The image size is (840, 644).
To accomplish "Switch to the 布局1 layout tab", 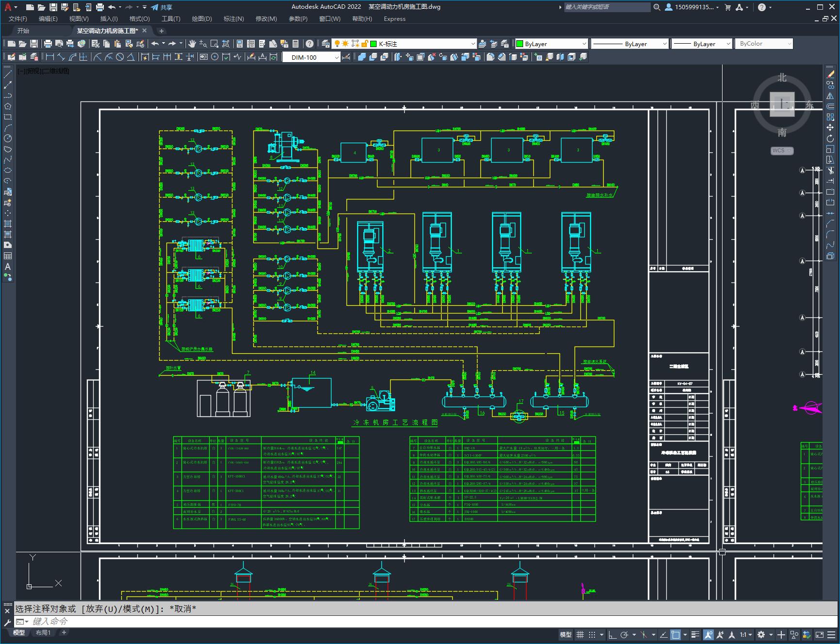I will click(x=43, y=632).
